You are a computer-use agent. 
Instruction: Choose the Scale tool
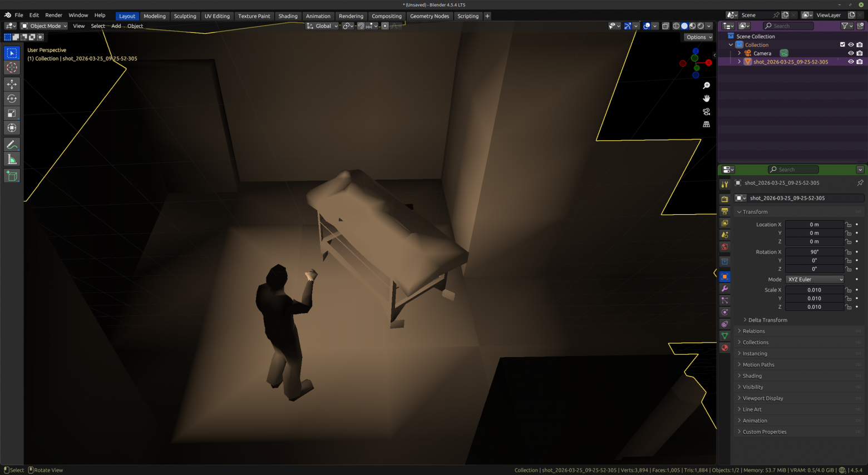(12, 113)
